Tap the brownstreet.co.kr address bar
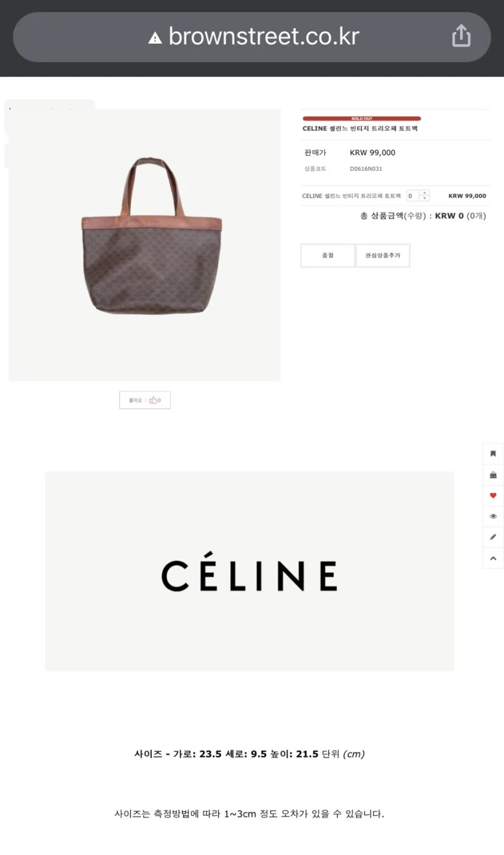504x855 pixels. (x=252, y=37)
